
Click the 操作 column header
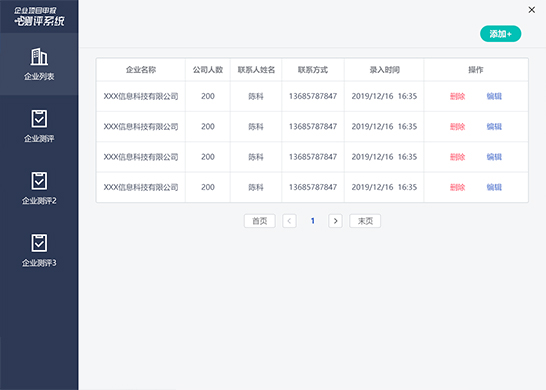coord(476,70)
